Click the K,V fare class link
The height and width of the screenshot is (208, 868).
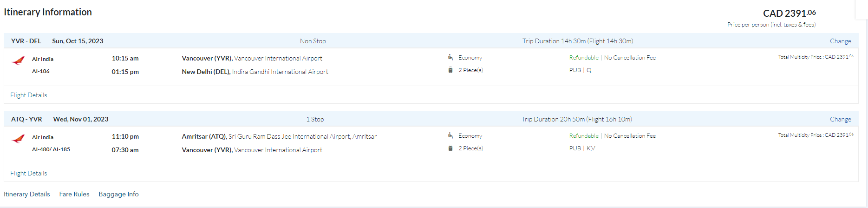pos(591,148)
